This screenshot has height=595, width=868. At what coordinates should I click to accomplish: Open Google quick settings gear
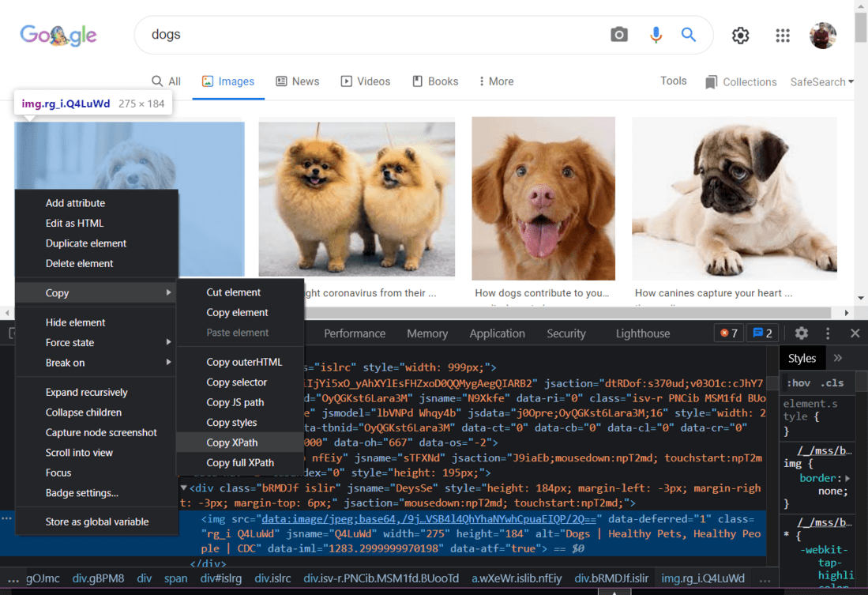(x=740, y=36)
